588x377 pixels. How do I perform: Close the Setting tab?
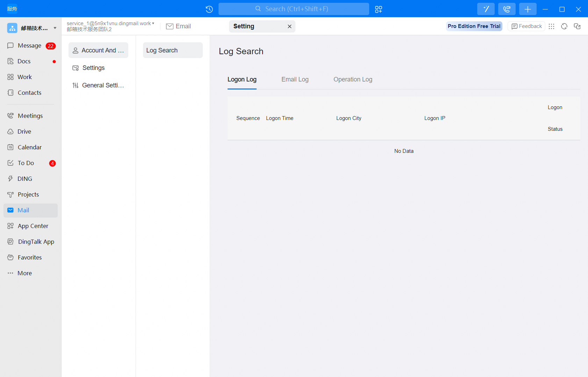pyautogui.click(x=289, y=27)
